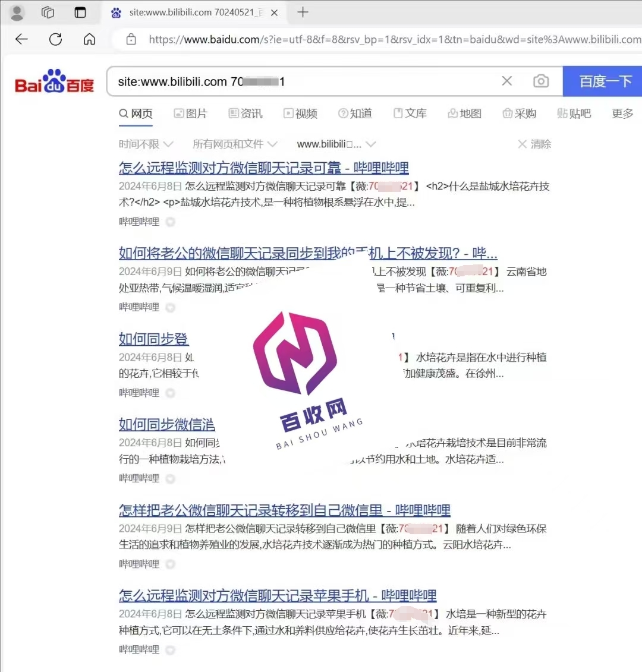Click badge icon beside first result's 哔哩哔哩
The image size is (642, 672).
170,222
